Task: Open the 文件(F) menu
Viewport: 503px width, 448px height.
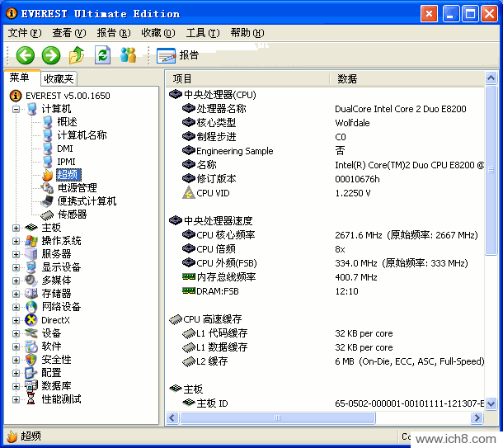Action: coord(24,33)
